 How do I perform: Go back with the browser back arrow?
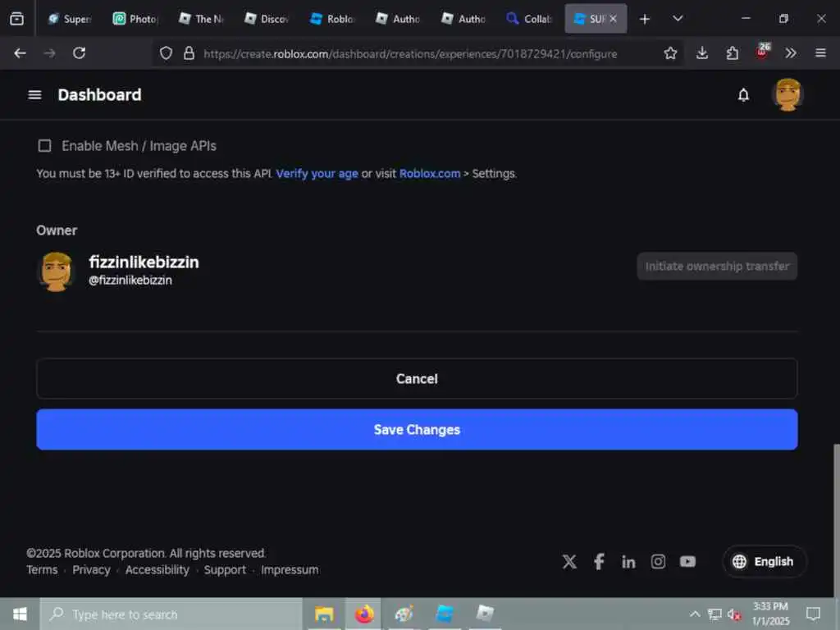point(21,53)
